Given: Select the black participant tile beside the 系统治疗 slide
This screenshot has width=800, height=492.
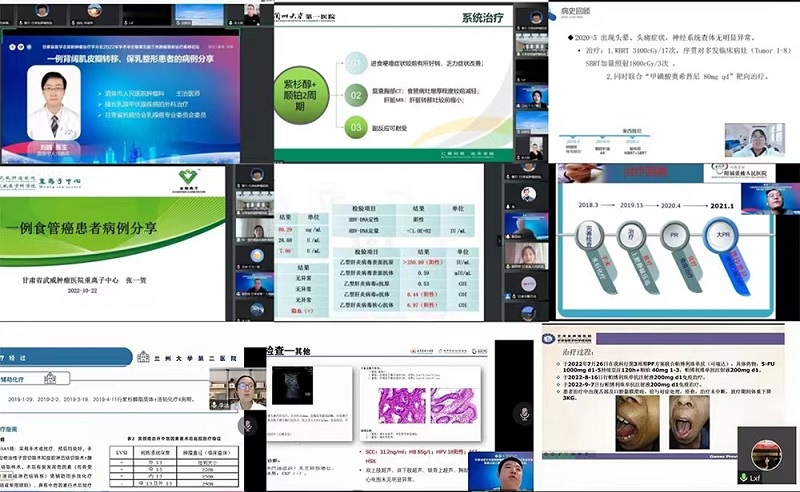Looking at the screenshot, I should pos(531,71).
